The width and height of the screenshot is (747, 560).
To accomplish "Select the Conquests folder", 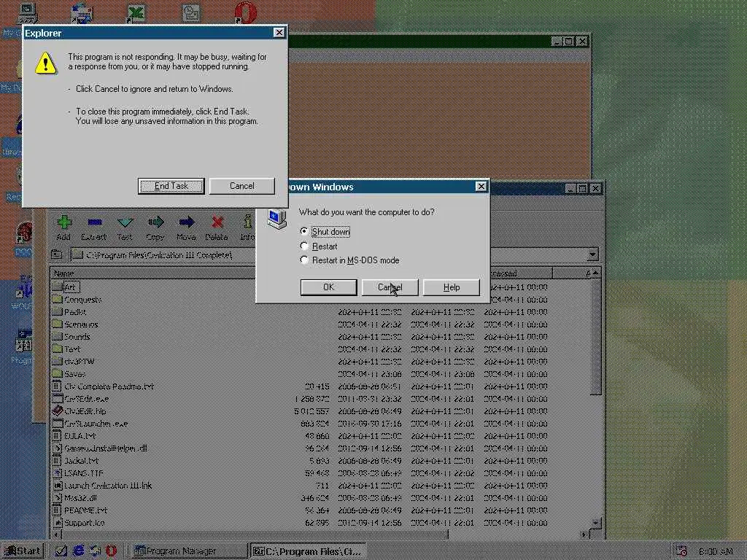I will [77, 300].
